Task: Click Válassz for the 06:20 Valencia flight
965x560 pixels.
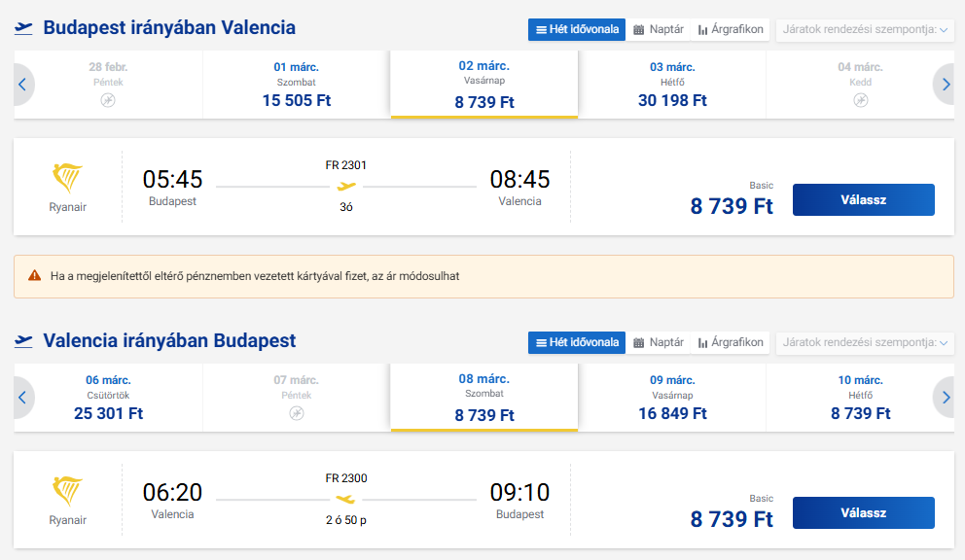Action: [864, 513]
